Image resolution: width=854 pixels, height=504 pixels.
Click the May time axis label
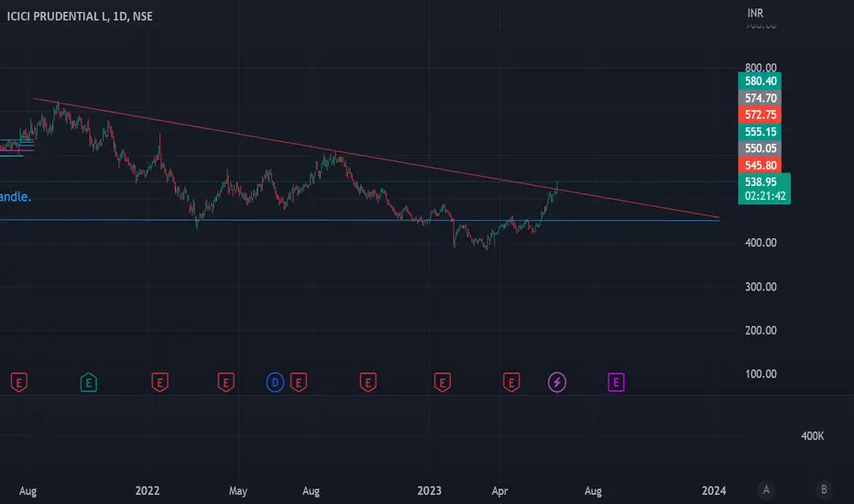pos(238,491)
